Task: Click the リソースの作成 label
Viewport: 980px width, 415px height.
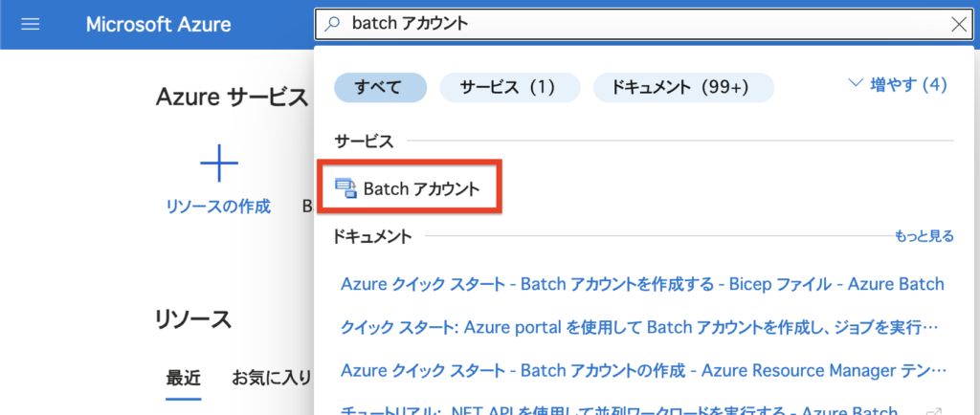Action: pos(219,207)
